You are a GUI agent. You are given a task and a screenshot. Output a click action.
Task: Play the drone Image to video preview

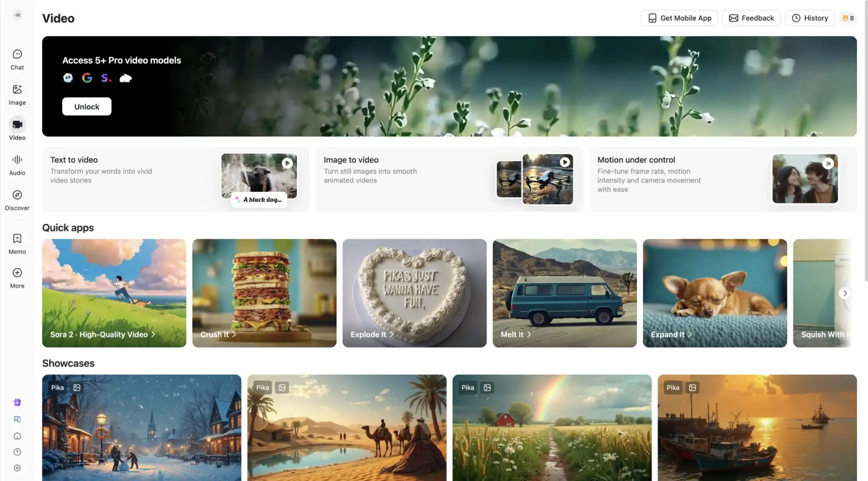(x=565, y=162)
